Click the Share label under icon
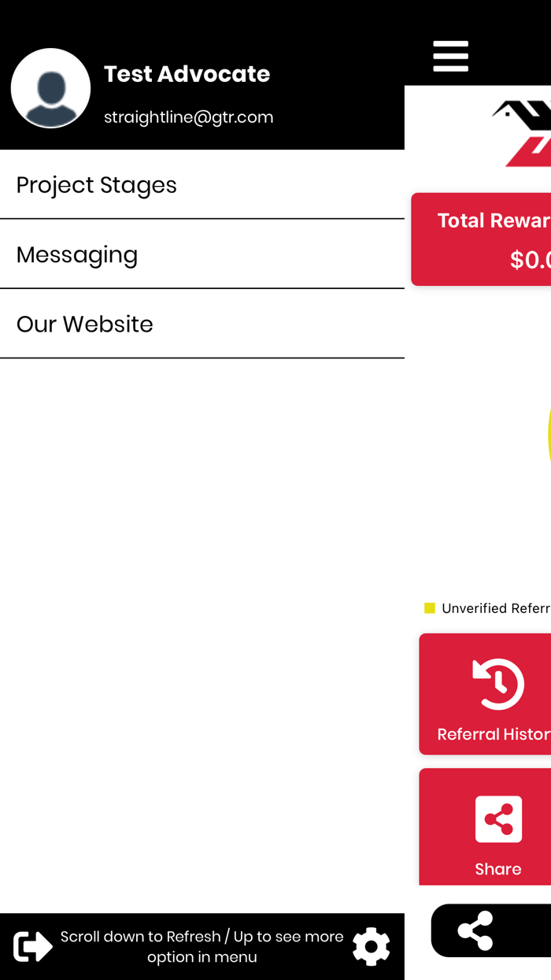The height and width of the screenshot is (980, 551). [x=498, y=869]
